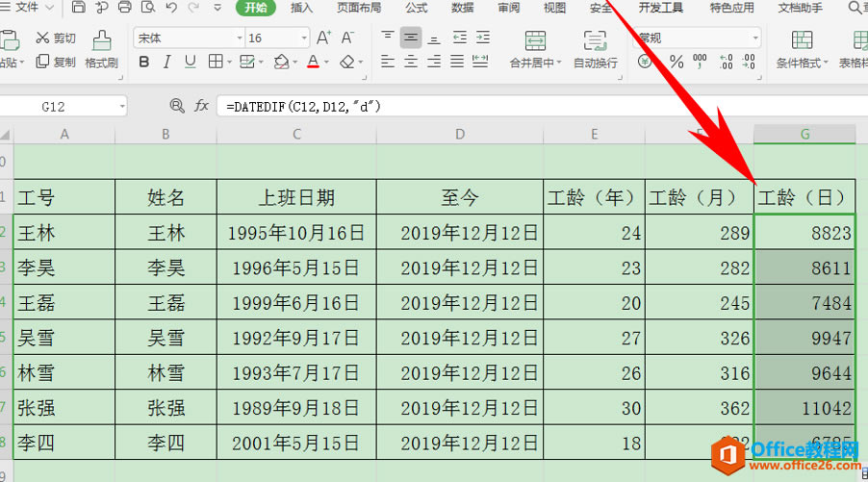868x482 pixels.
Task: Expand the quick access toolbar customize arrow
Action: point(217,7)
